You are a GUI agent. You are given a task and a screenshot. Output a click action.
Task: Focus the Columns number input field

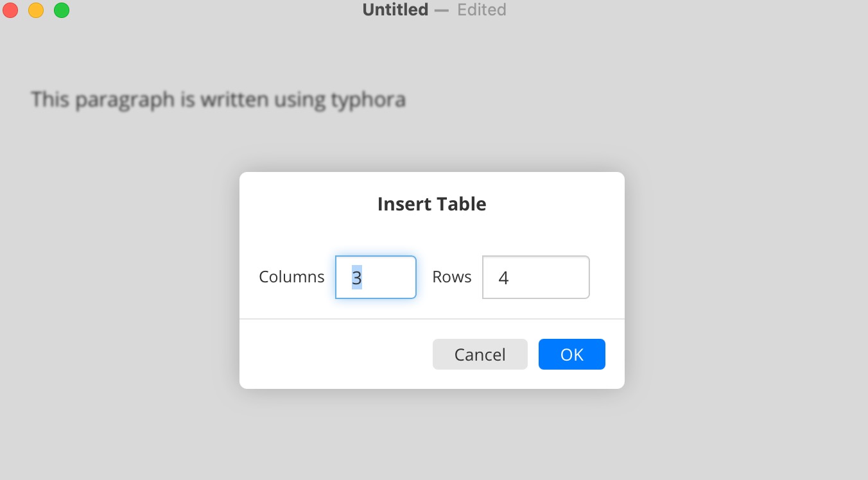376,277
